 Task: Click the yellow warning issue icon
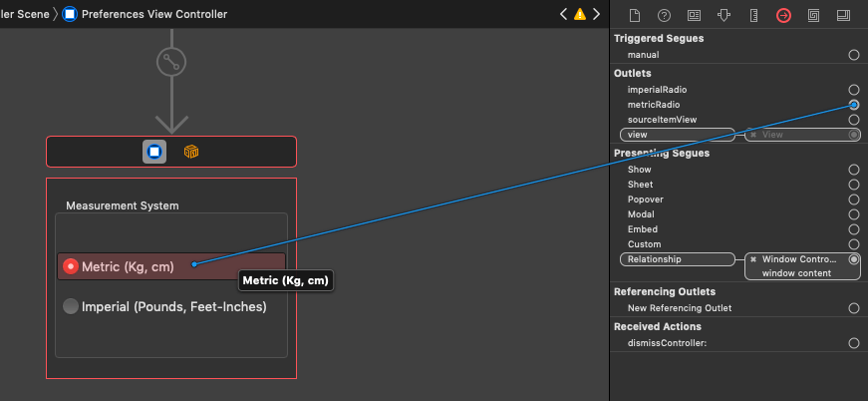[x=579, y=14]
